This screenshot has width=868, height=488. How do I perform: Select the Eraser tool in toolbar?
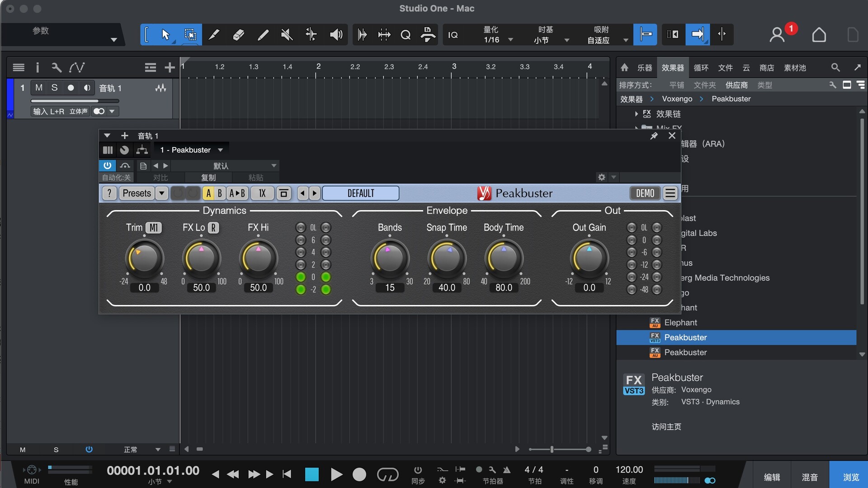pyautogui.click(x=238, y=35)
